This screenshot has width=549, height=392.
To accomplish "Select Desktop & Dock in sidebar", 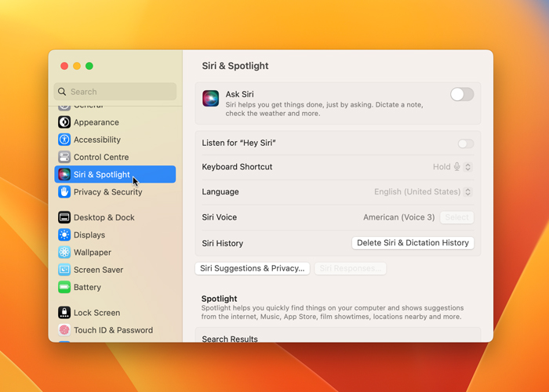I will (115, 217).
